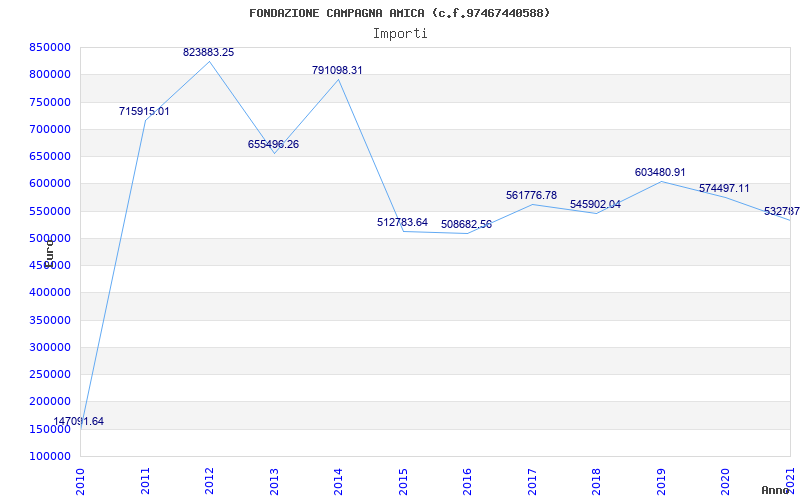Image resolution: width=800 pixels, height=500 pixels.
Task: Click the 2019 x-axis label
Action: pyautogui.click(x=661, y=482)
